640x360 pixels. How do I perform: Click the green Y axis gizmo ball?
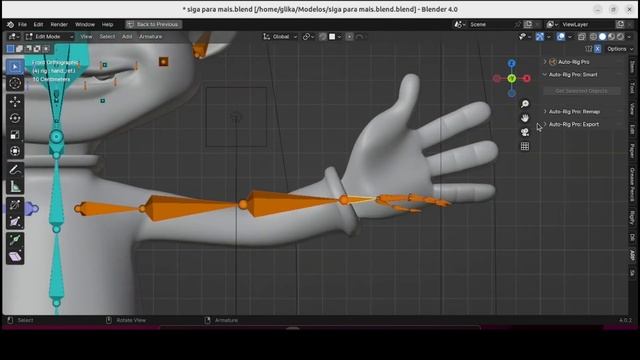coord(511,78)
